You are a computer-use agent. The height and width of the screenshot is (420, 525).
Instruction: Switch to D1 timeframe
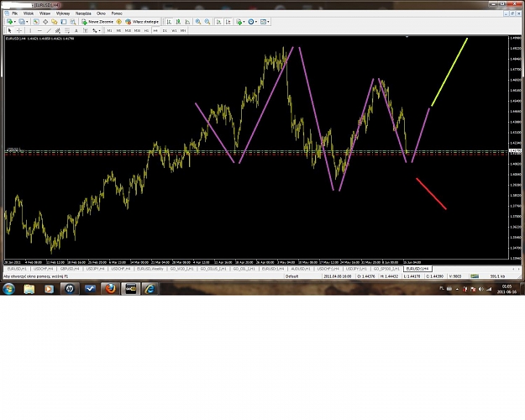pos(165,30)
